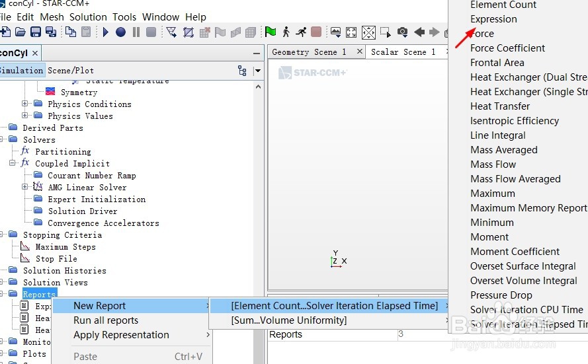The height and width of the screenshot is (364, 588).
Task: Close the Geometry Scene 1 tab
Action: 360,52
